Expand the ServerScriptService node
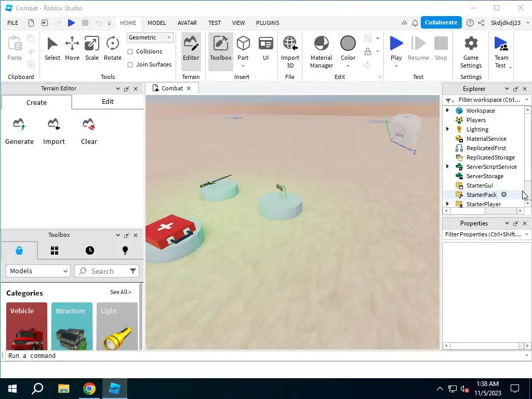 447,166
